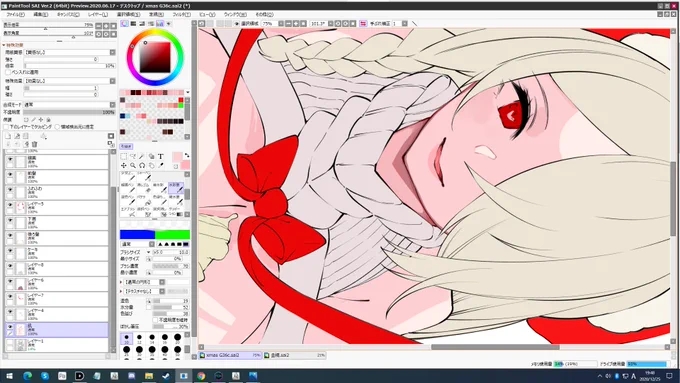The height and width of the screenshot is (383, 680).
Task: Toggle keep opacity checkbox in brush settings
Action: click(155, 320)
